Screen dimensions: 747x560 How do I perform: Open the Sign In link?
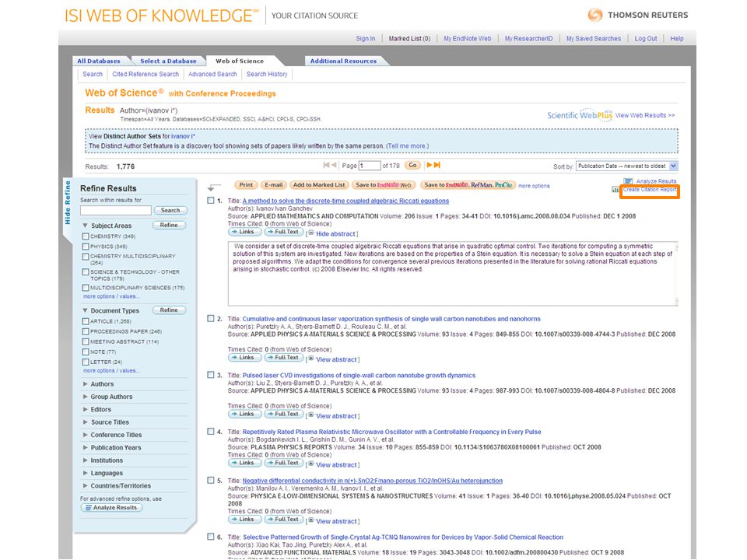click(x=366, y=39)
